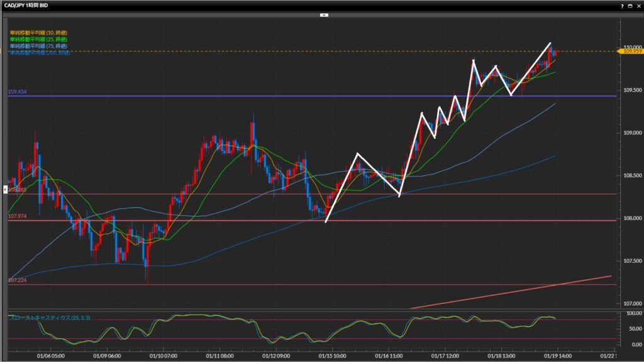Select the green 25-period moving average label
The height and width of the screenshot is (362, 644).
[39, 40]
